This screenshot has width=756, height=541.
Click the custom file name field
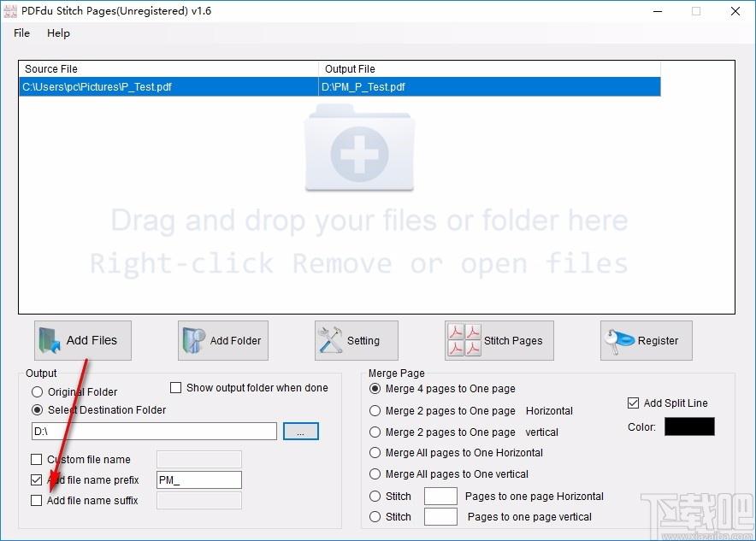(199, 460)
